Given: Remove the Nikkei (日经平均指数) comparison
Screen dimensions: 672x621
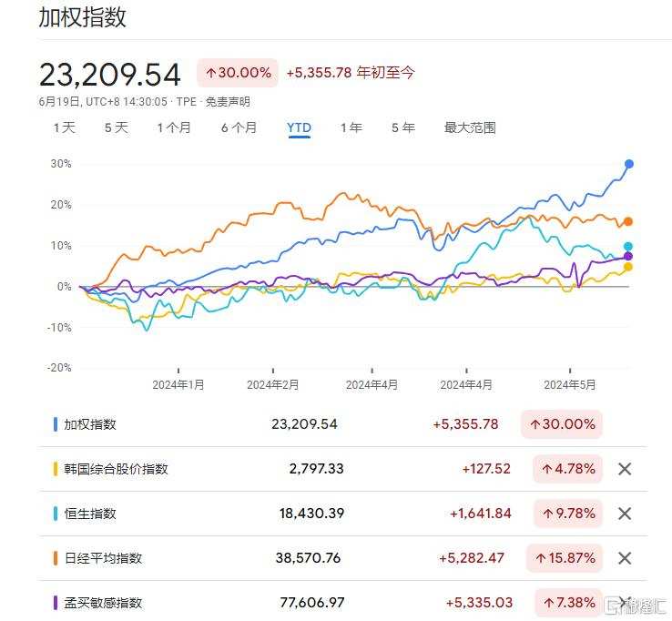Looking at the screenshot, I should 625,558.
